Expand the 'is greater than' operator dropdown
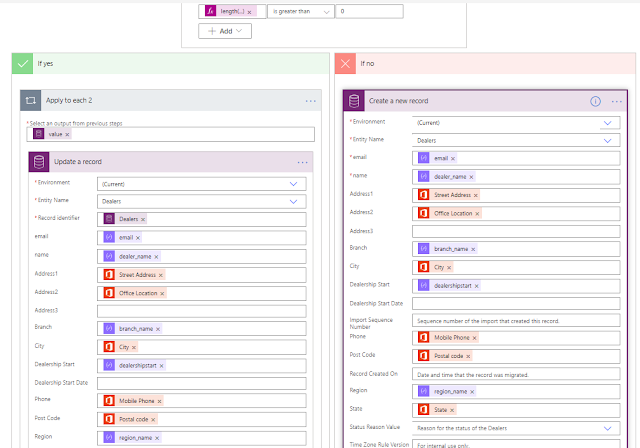 pos(301,11)
